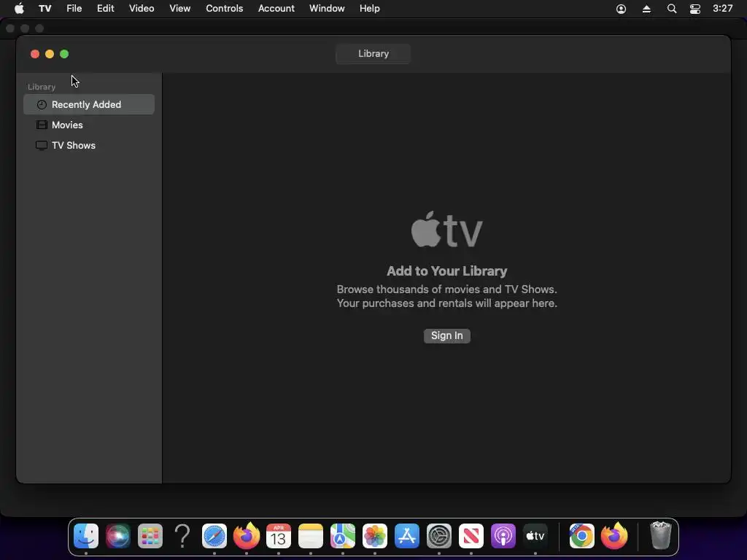The image size is (747, 560).
Task: Click the question mark Dock icon
Action: click(182, 536)
